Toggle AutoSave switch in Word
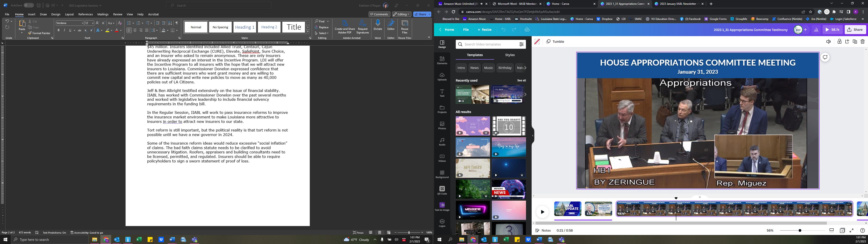The width and height of the screenshot is (868, 244). [29, 5]
